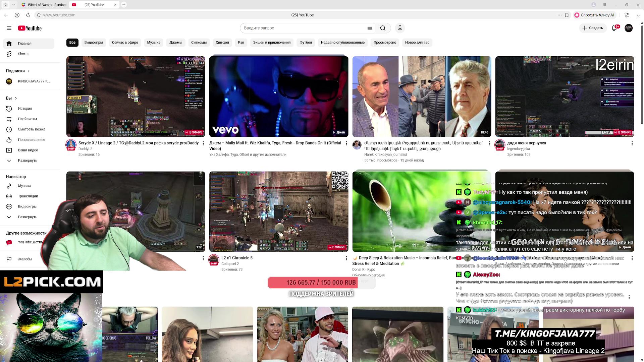This screenshot has height=362, width=644.
Task: Reload the page in browser toolbar
Action: pos(28,15)
